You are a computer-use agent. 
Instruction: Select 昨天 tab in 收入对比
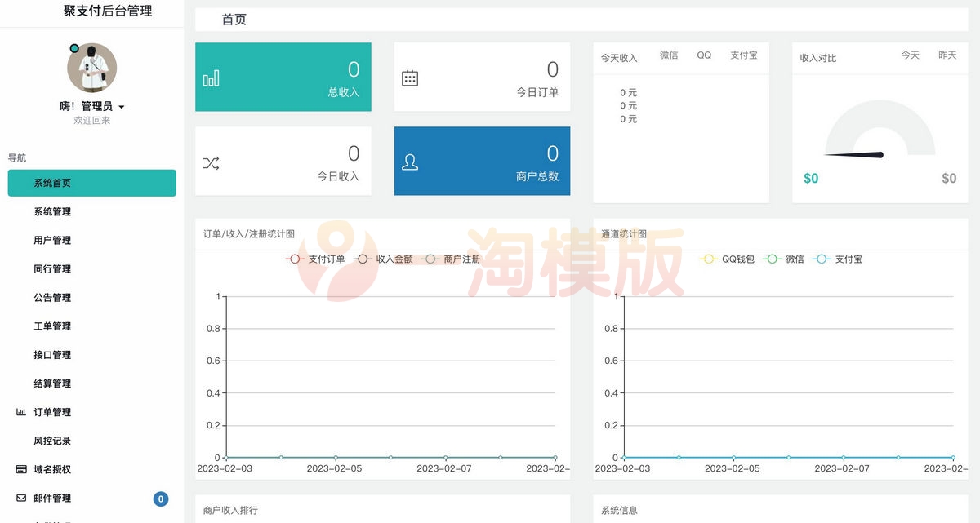(x=947, y=55)
